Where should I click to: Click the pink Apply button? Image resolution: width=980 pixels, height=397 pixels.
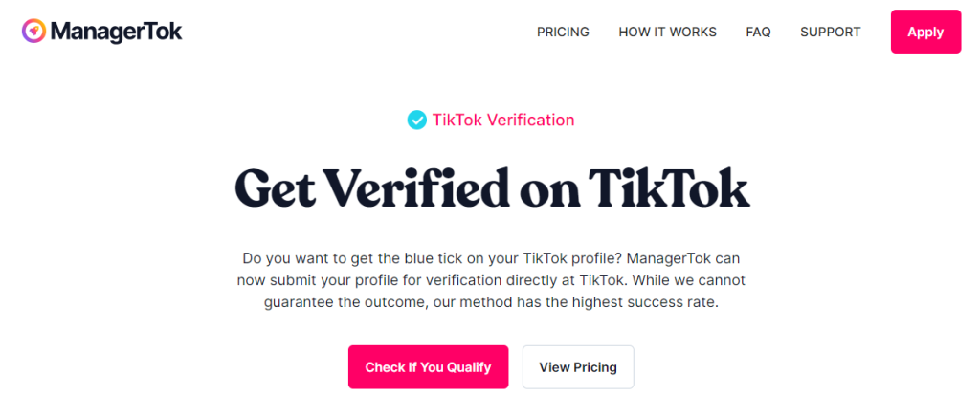coord(925,32)
